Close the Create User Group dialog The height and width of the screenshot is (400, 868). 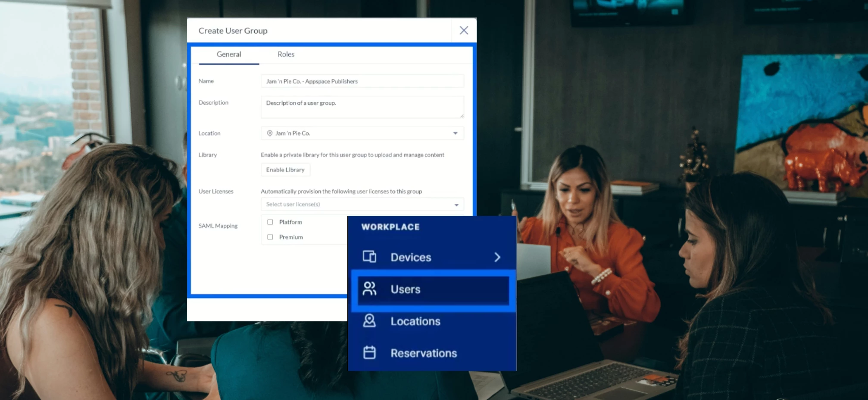click(x=464, y=30)
